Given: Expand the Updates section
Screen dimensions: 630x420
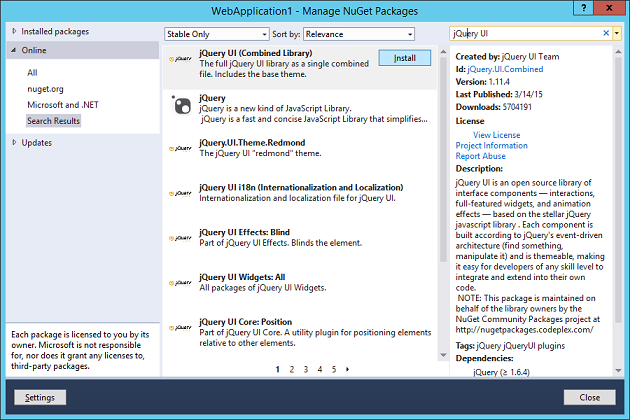Looking at the screenshot, I should pyautogui.click(x=14, y=142).
